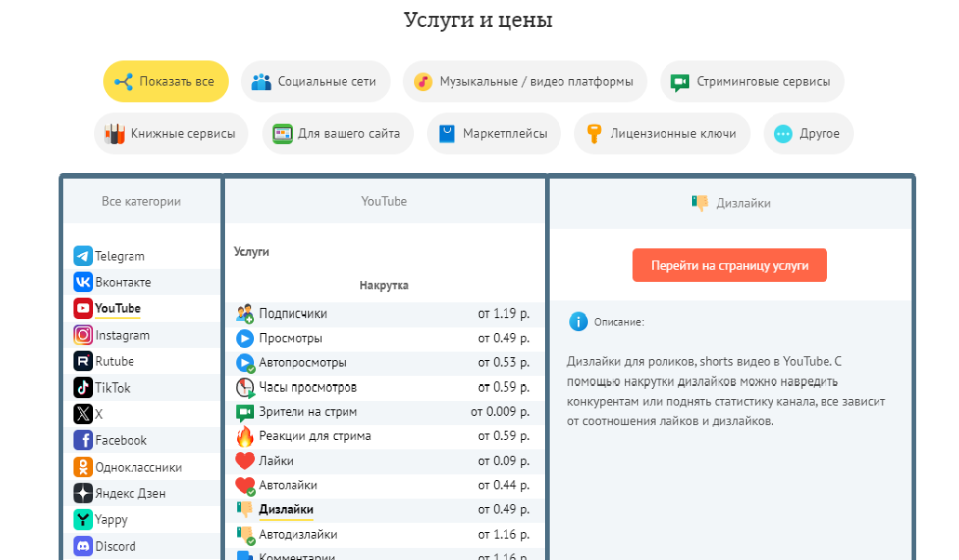Open the Instagram category label
Image resolution: width=959 pixels, height=560 pixels.
point(123,335)
